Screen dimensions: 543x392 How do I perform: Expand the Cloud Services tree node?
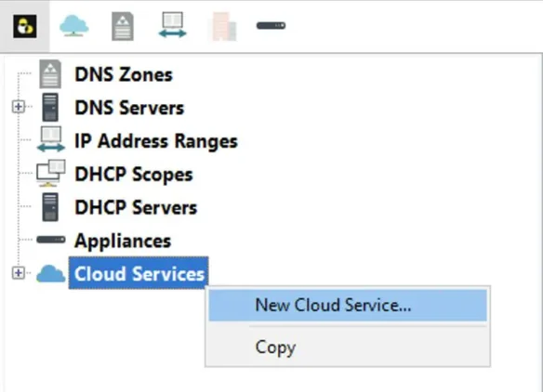[19, 273]
